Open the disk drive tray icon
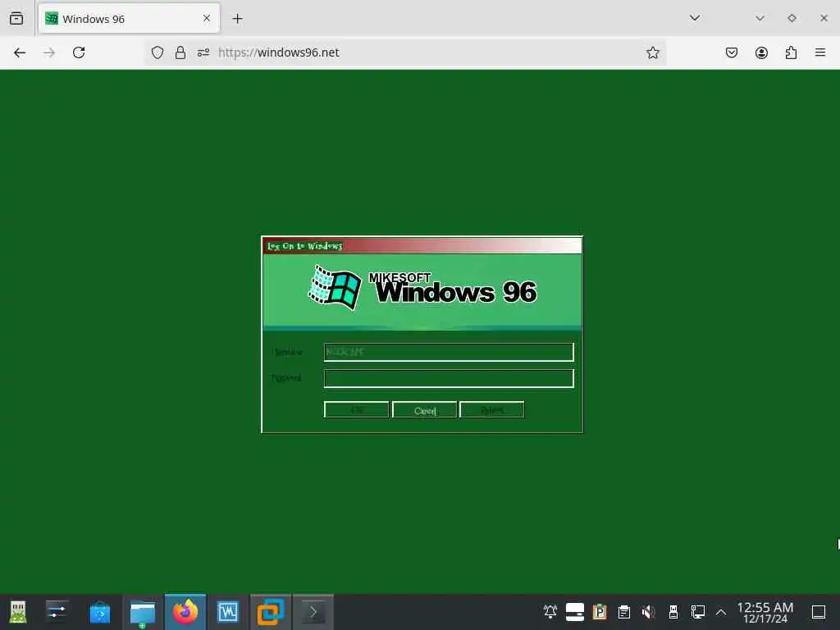Screen dimensions: 840x630 click(x=575, y=612)
